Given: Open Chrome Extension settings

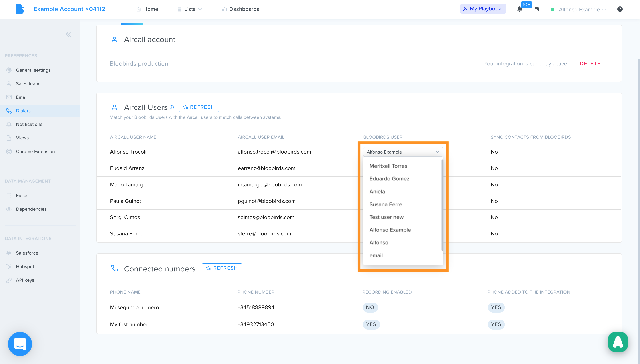Looking at the screenshot, I should click(35, 152).
